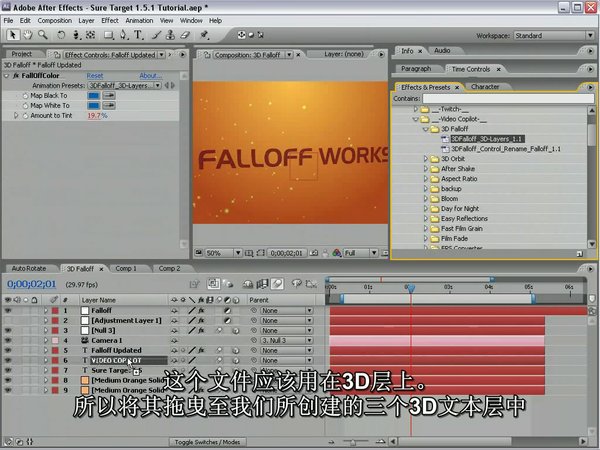Click Reset link for FallOffColor effect

point(95,75)
